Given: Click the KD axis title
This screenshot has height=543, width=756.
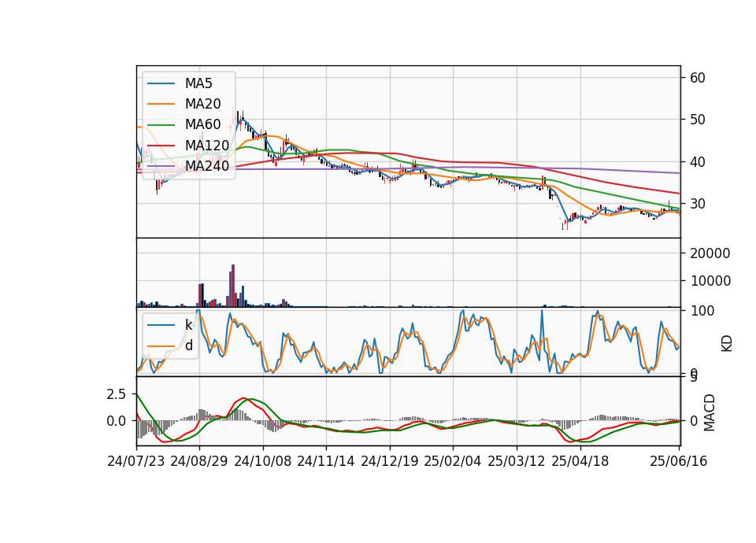Looking at the screenshot, I should 727,343.
